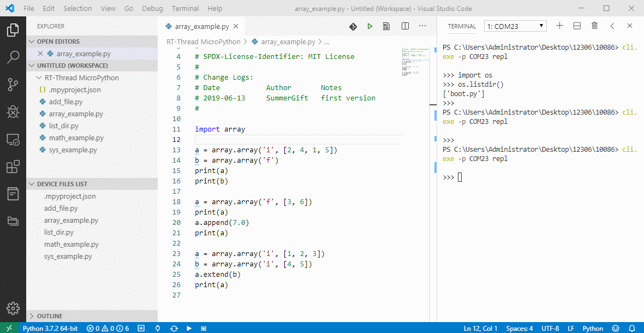Click the Spaces: 4 indentation setting
The image size is (644, 333).
point(519,328)
